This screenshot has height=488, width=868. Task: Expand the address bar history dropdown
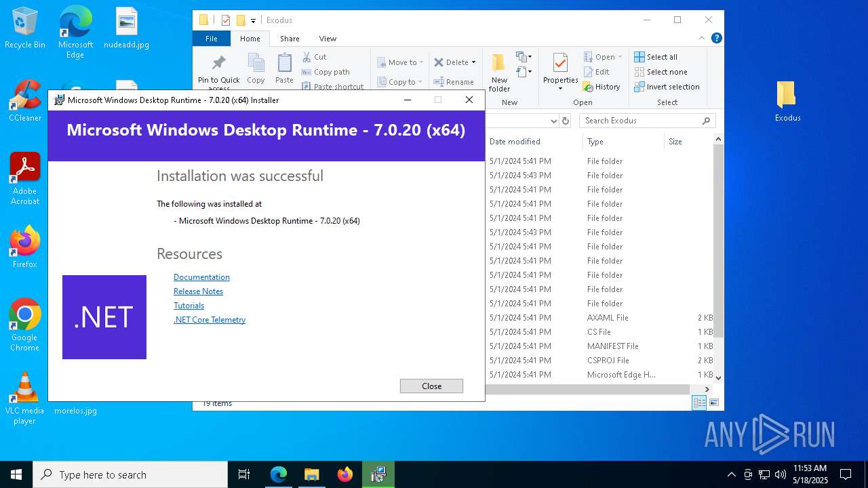pos(553,121)
